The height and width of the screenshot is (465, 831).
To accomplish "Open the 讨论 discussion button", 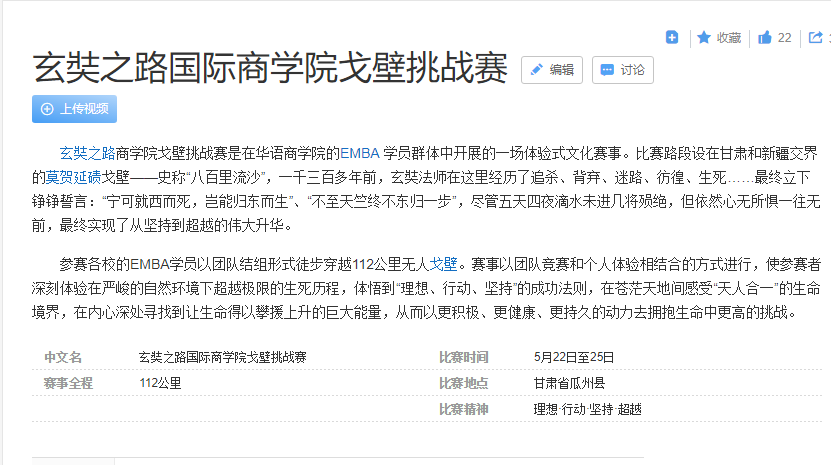I will [622, 70].
